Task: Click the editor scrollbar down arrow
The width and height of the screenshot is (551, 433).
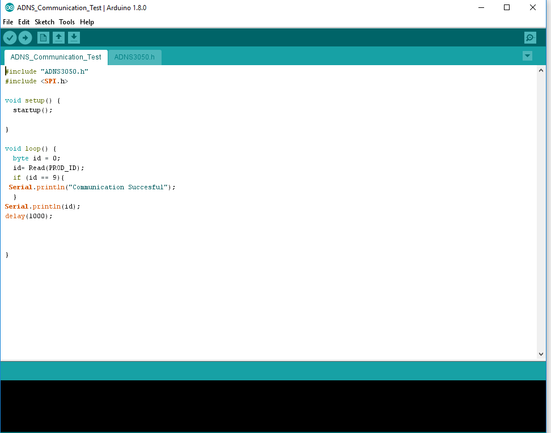Action: click(x=541, y=354)
